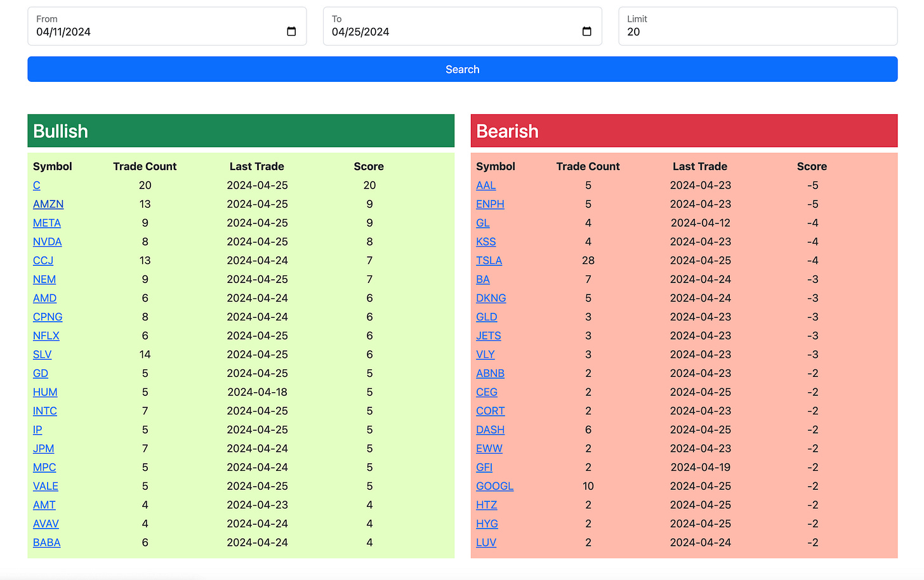924x580 pixels.
Task: Click the To date field 04/25/2024
Action: pyautogui.click(x=463, y=26)
